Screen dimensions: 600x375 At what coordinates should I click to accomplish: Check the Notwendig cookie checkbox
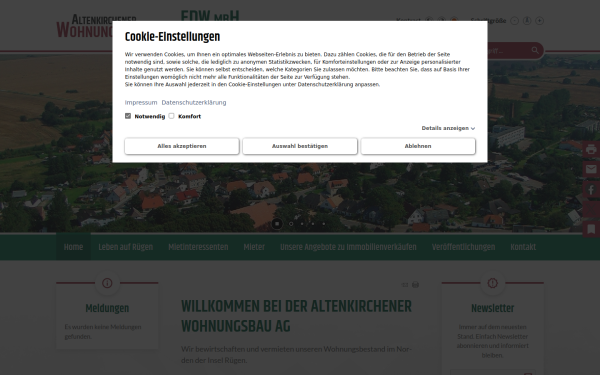coord(128,116)
